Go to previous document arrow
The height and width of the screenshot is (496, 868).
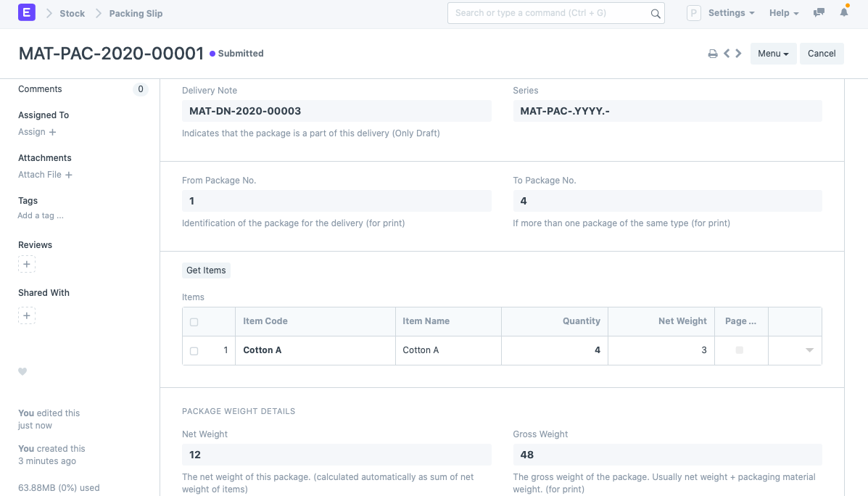coord(727,54)
